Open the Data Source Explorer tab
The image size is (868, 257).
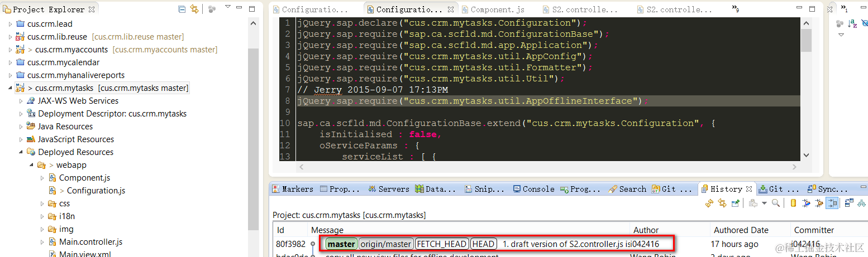click(x=435, y=189)
